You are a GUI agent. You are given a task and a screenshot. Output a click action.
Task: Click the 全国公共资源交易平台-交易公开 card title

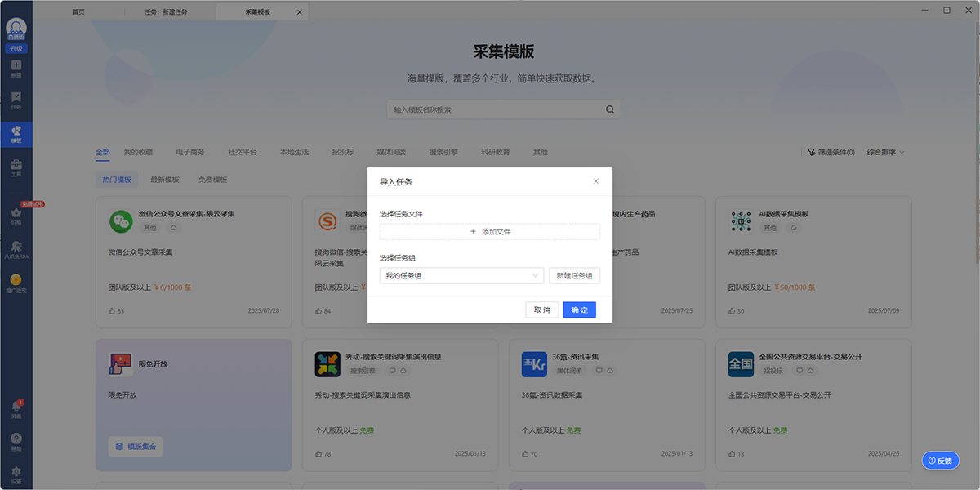pyautogui.click(x=810, y=357)
